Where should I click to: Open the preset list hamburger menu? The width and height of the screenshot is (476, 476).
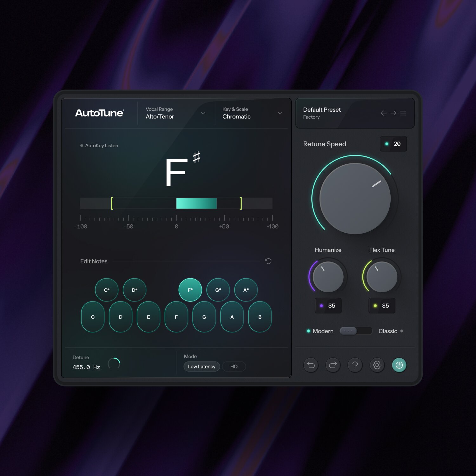[x=403, y=113]
